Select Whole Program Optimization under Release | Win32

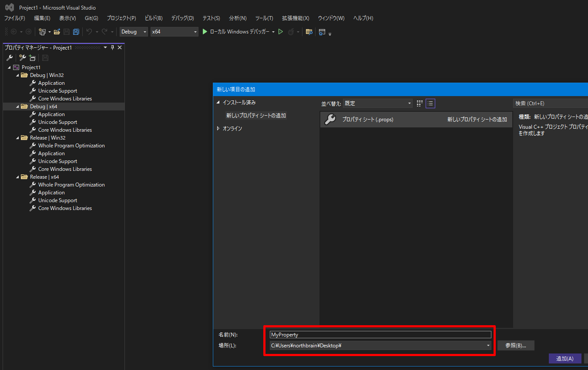click(x=71, y=146)
